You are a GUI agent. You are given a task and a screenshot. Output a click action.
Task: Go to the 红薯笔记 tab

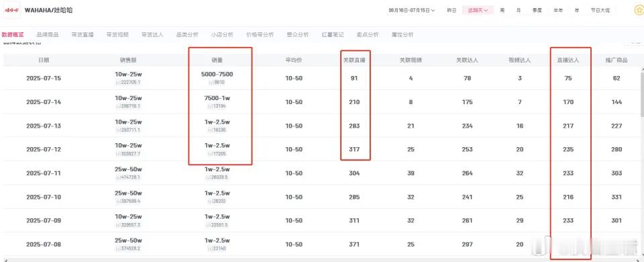click(x=333, y=35)
